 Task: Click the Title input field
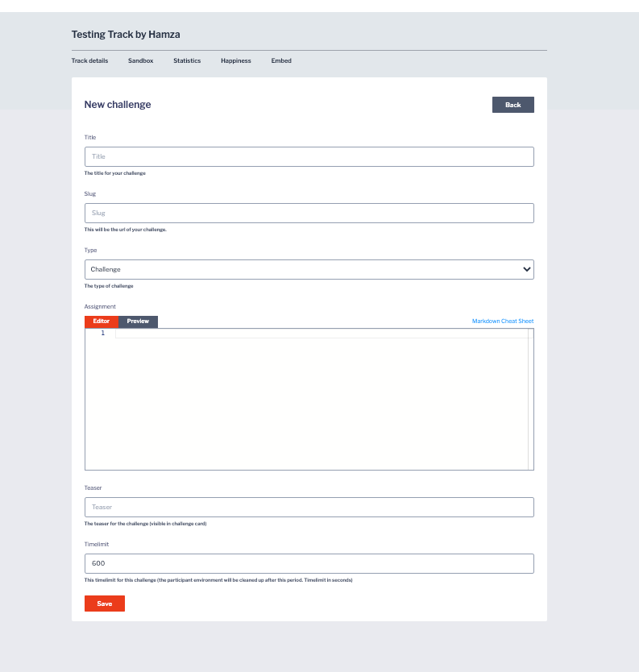point(309,156)
